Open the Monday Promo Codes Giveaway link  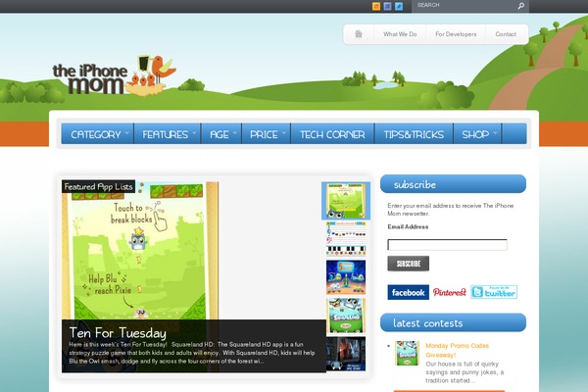pyautogui.click(x=457, y=351)
